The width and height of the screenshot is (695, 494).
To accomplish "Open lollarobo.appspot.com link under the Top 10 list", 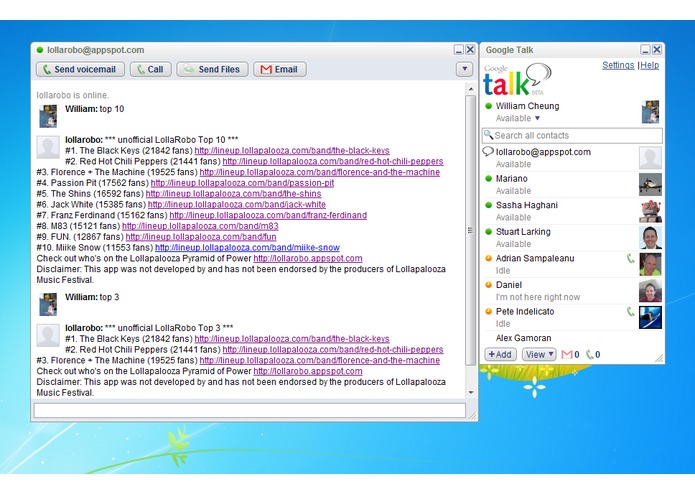I will click(x=308, y=258).
